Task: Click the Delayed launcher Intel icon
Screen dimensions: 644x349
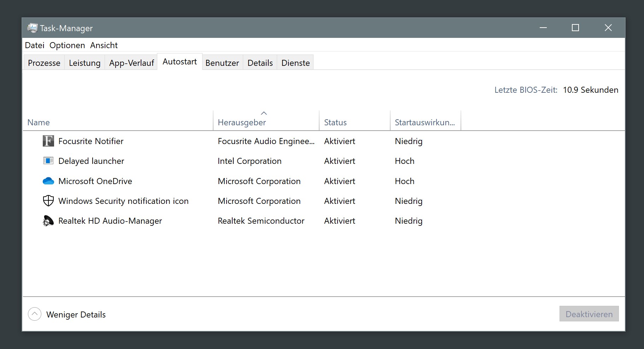Action: point(48,161)
